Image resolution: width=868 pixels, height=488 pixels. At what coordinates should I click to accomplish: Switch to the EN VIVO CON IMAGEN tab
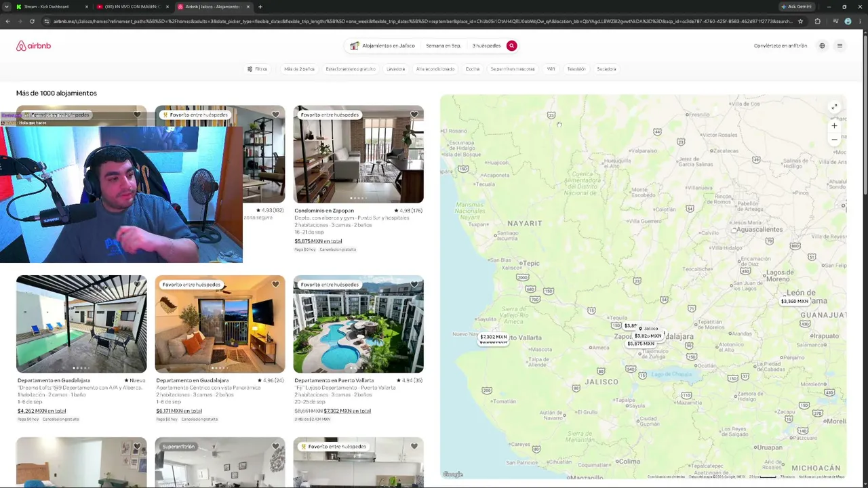click(x=132, y=7)
